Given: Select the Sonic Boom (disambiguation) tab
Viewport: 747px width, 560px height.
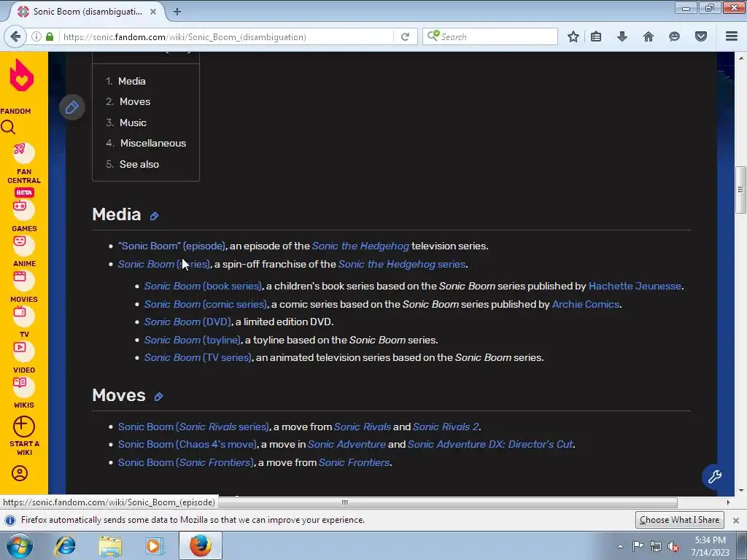Looking at the screenshot, I should tap(88, 12).
